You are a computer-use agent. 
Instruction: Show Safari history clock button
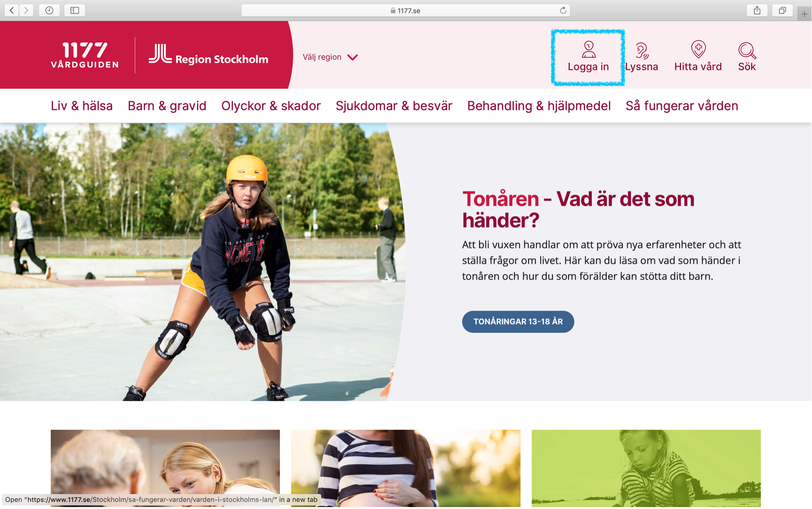[x=49, y=11]
